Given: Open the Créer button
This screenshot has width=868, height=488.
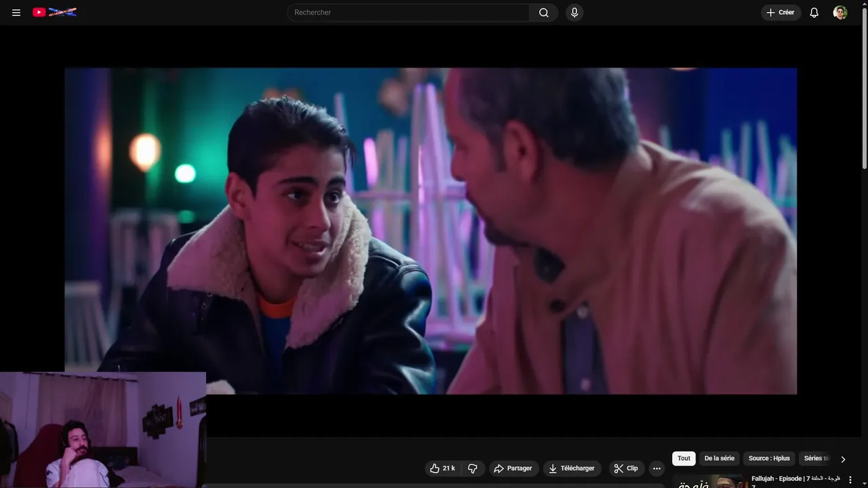Looking at the screenshot, I should coord(781,12).
